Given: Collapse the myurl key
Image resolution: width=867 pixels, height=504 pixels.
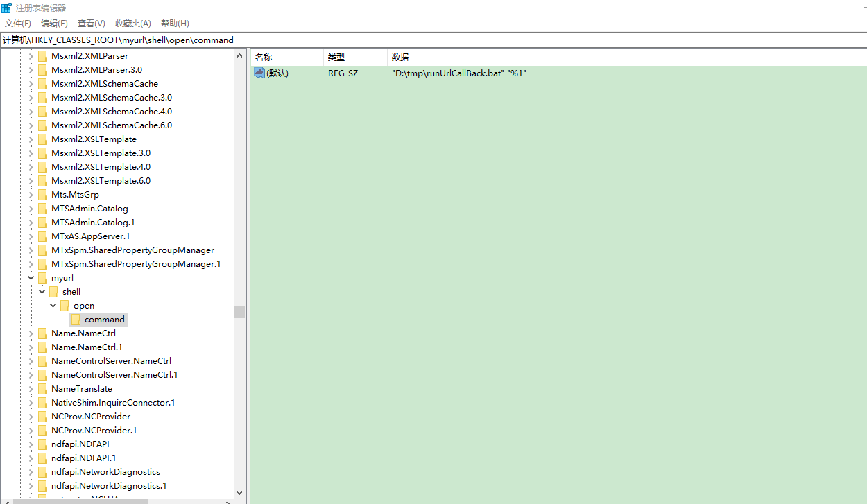Looking at the screenshot, I should tap(31, 277).
